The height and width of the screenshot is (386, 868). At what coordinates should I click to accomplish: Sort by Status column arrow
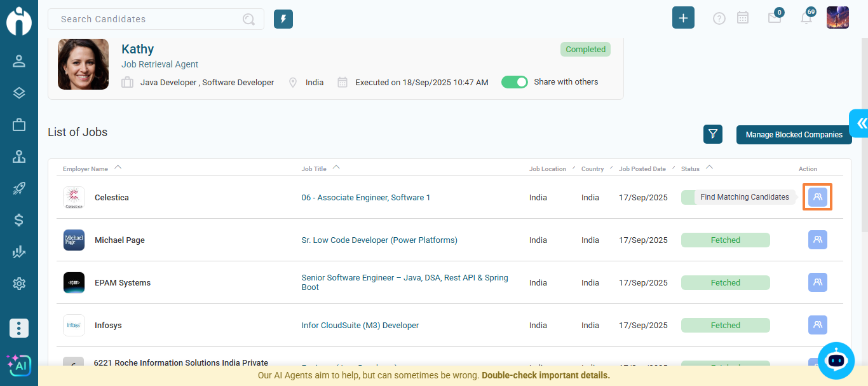[709, 168]
